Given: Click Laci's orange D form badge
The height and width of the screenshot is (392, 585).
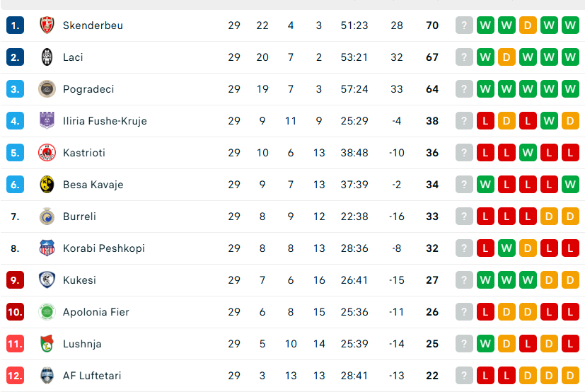Looking at the screenshot, I should (x=506, y=57).
